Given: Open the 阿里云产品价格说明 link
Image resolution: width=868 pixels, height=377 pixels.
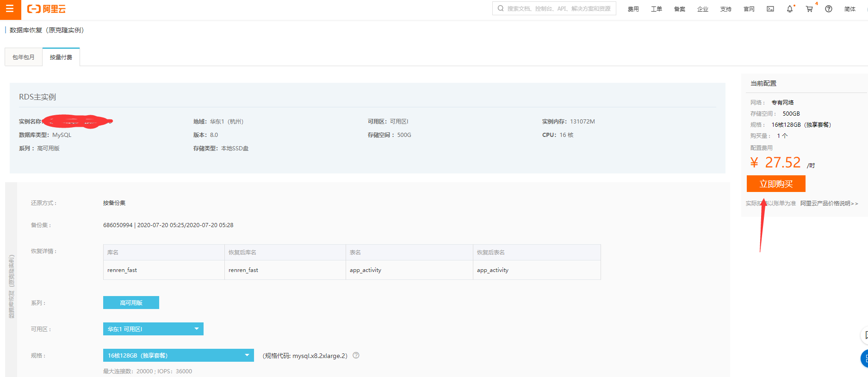Looking at the screenshot, I should [x=829, y=204].
